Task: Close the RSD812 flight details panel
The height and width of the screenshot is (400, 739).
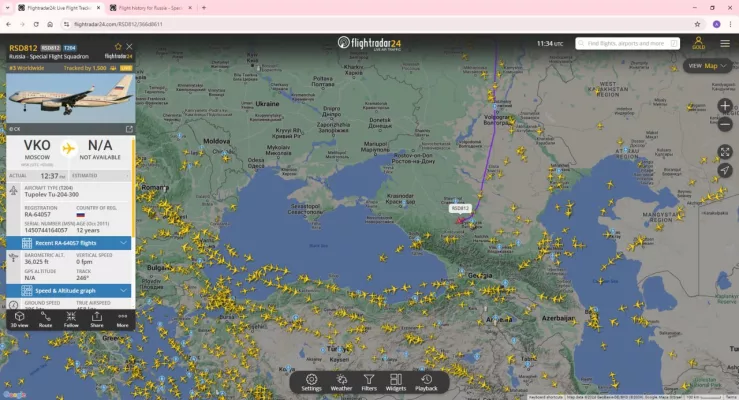Action: click(129, 47)
